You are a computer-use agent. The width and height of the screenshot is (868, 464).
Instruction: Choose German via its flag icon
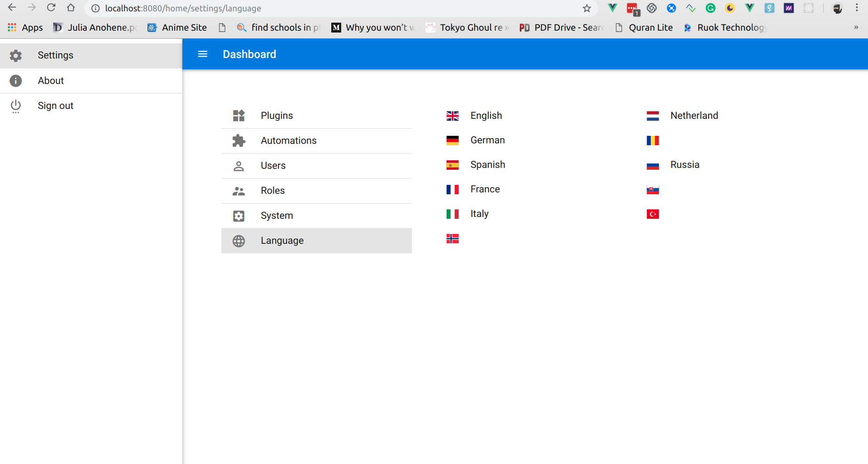point(452,140)
